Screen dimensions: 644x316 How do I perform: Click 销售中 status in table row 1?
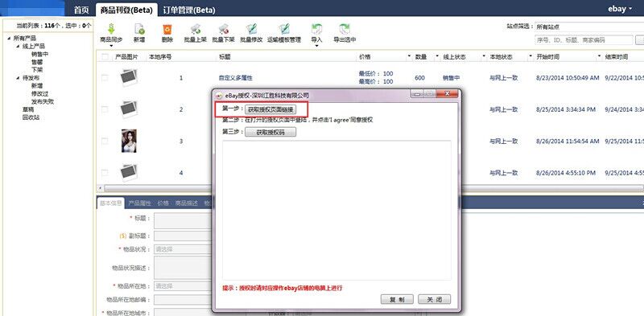coord(451,77)
